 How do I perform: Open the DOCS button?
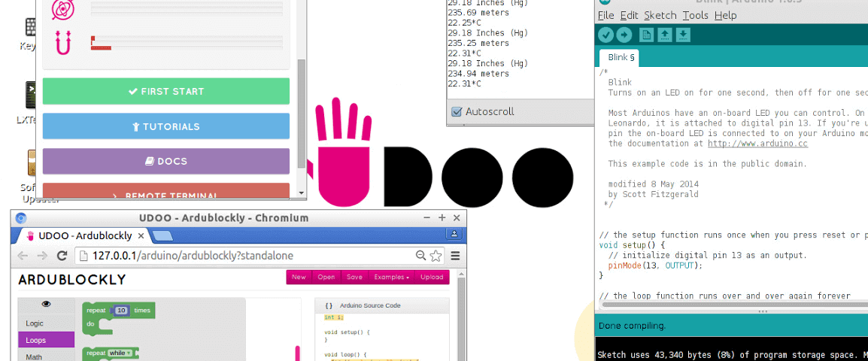coord(166,161)
